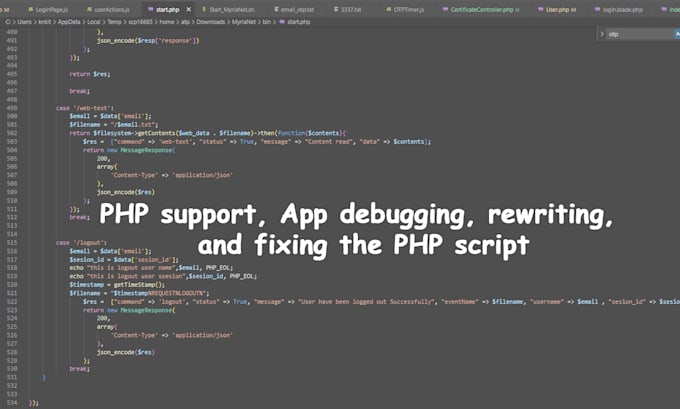The image size is (680, 409).
Task: Click 'break;' on line 530
Action: click(80, 369)
